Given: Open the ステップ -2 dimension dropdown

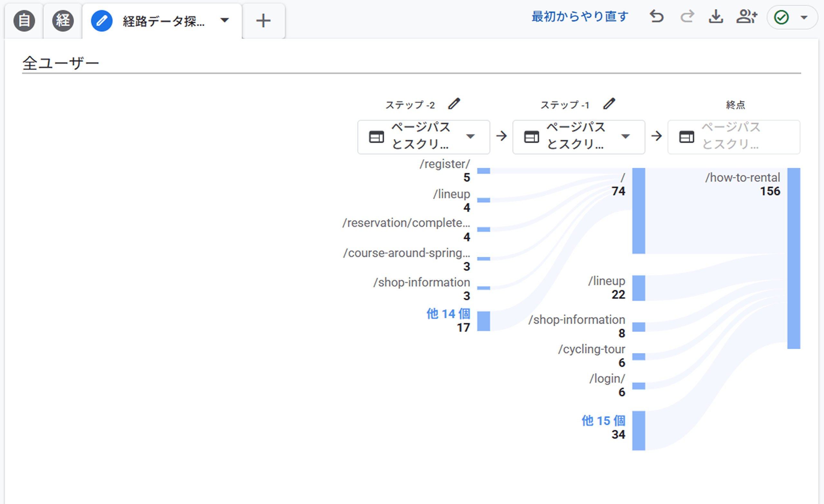Looking at the screenshot, I should [424, 137].
